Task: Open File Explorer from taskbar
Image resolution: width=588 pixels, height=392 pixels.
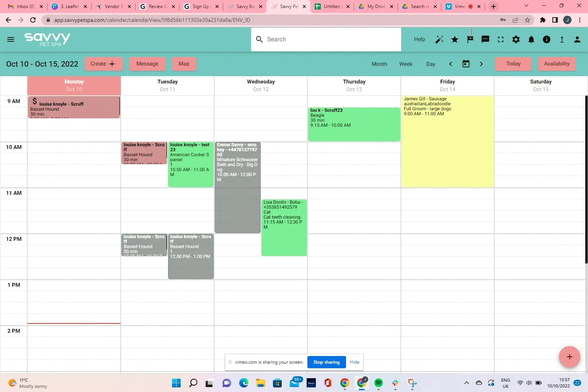Action: point(260,383)
